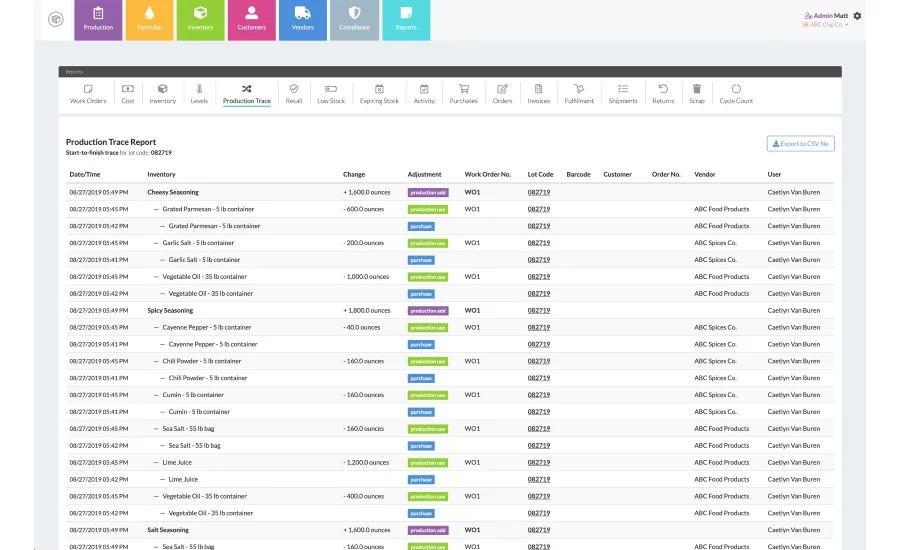Click the Date/Time column header
Viewport: 900px width, 550px height.
tap(84, 174)
